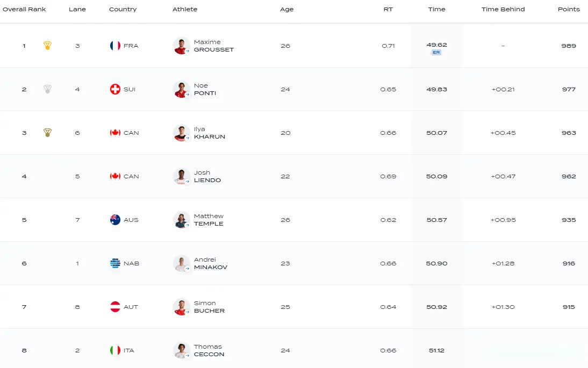The width and height of the screenshot is (588, 368).
Task: Click the France flag icon
Action: (x=115, y=46)
